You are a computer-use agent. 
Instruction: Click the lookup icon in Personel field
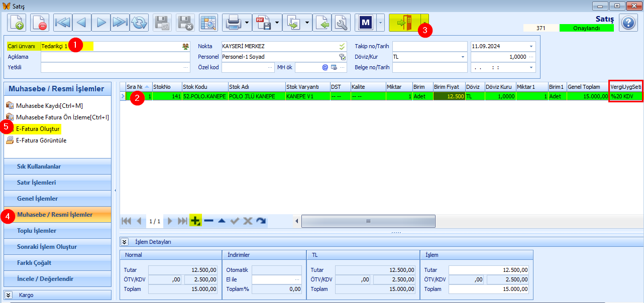(x=342, y=57)
